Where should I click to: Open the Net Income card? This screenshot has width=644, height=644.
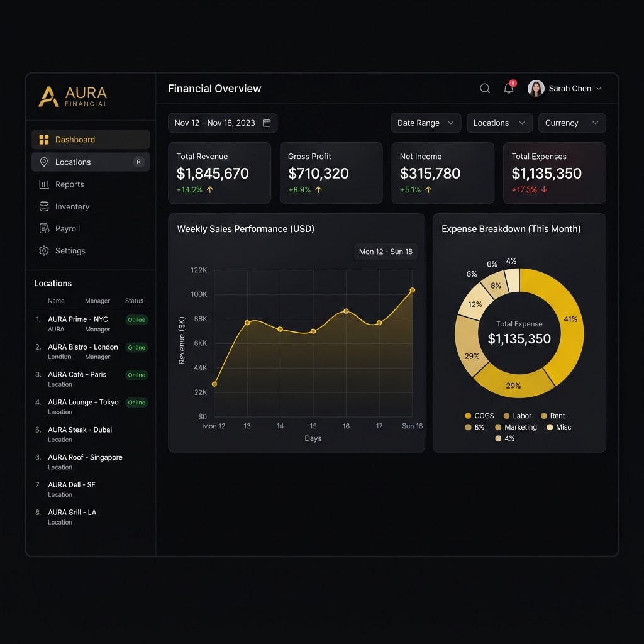pyautogui.click(x=443, y=173)
